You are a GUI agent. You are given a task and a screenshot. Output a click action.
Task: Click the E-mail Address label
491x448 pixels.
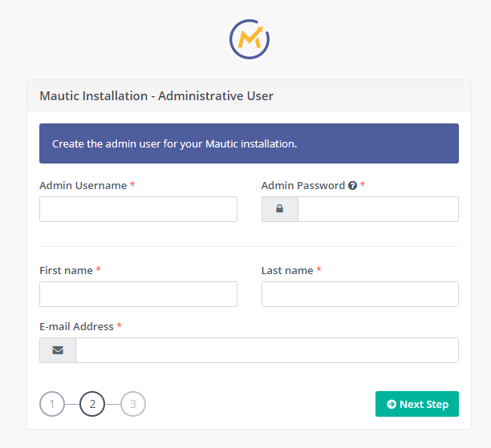coord(76,326)
